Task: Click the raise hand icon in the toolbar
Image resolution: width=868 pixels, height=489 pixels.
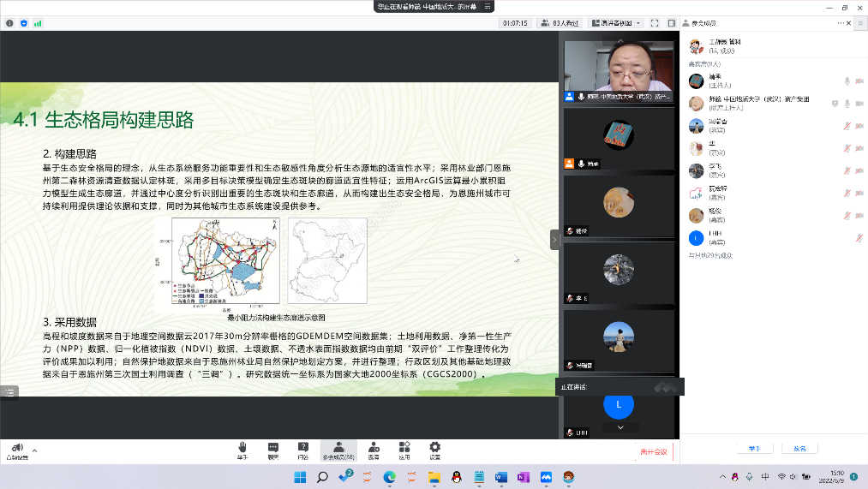Action: click(x=242, y=450)
